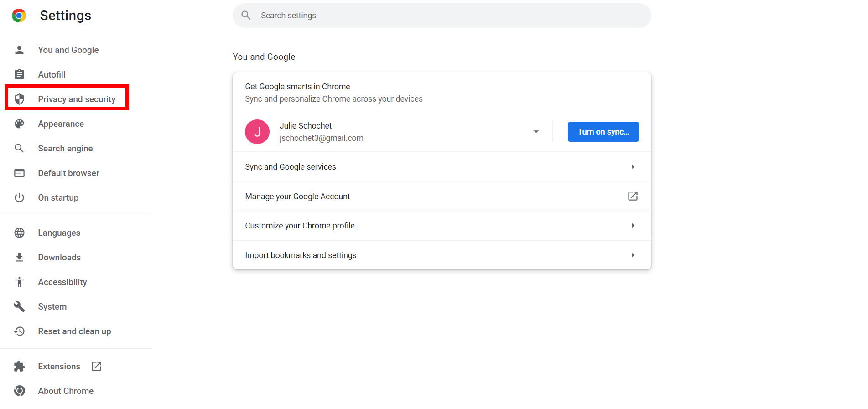Click the Settings page title
Viewport: 868px width, 409px height.
[x=65, y=16]
